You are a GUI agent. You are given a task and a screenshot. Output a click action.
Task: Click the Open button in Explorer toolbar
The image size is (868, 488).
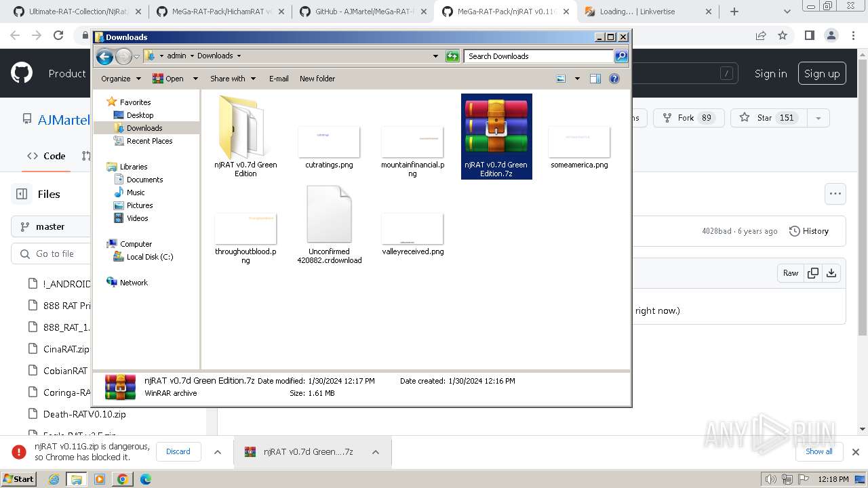pyautogui.click(x=168, y=79)
